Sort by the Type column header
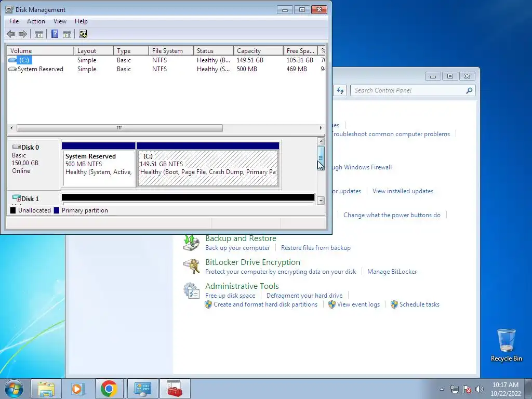The image size is (532, 399). pos(130,50)
